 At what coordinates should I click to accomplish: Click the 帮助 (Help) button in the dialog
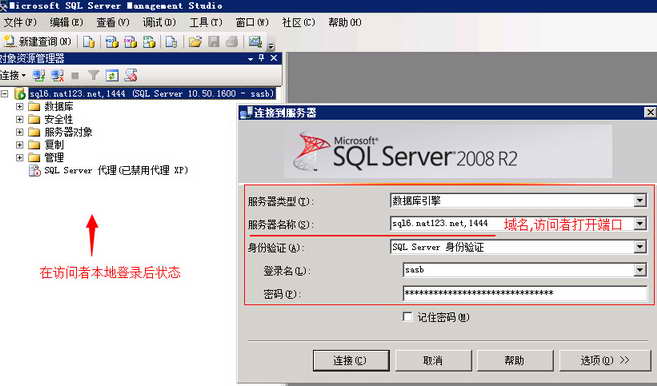click(x=515, y=360)
